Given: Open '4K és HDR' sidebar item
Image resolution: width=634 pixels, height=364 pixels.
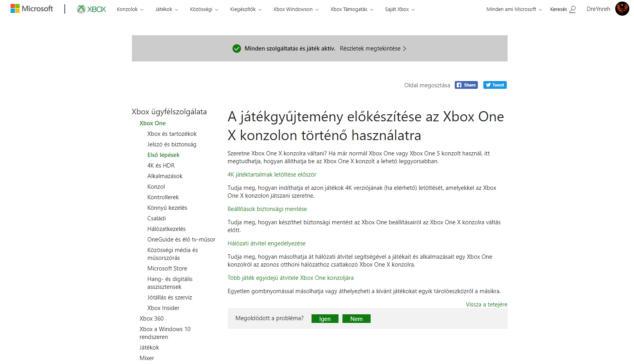Looking at the screenshot, I should tap(161, 166).
